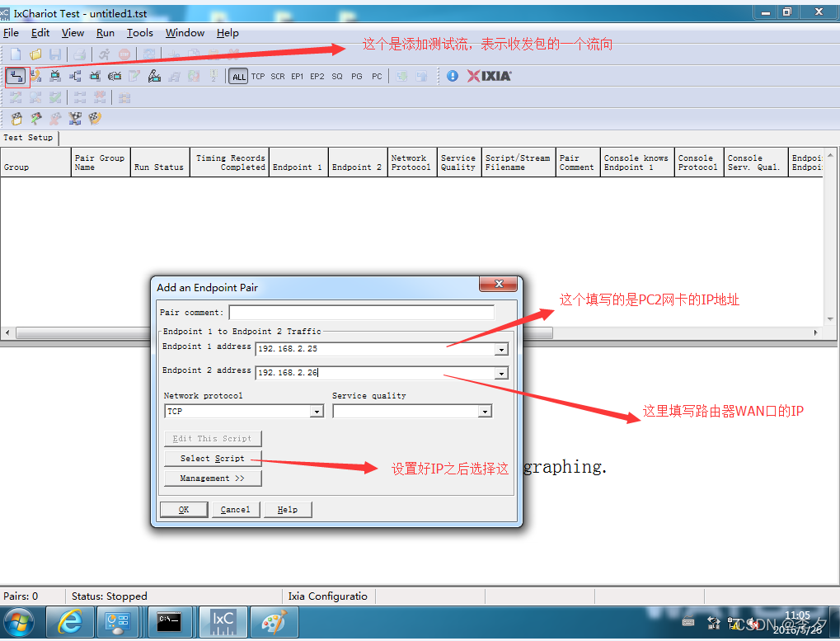Toggle the PG grouping button
Viewport: 840px width, 641px height.
point(357,77)
